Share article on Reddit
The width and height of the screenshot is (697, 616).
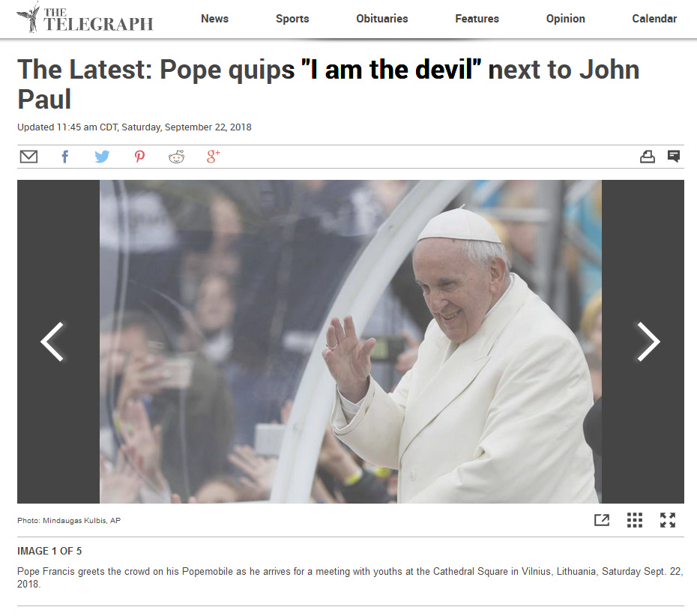[x=176, y=157]
